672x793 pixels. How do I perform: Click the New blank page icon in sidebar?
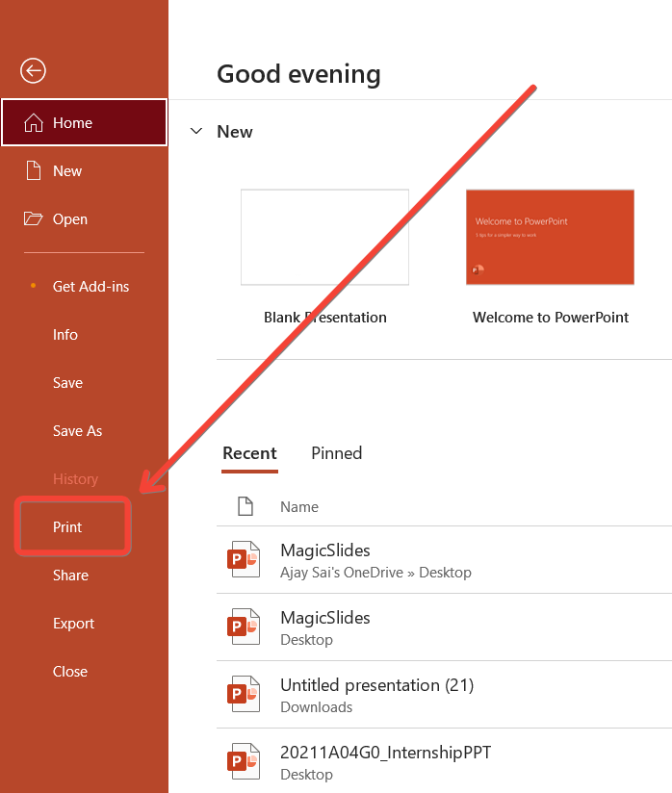click(34, 170)
